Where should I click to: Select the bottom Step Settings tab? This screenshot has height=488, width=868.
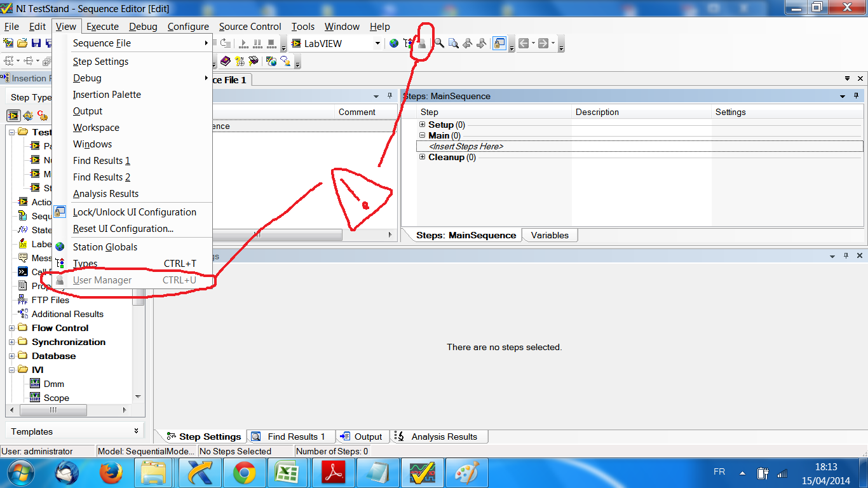point(203,437)
